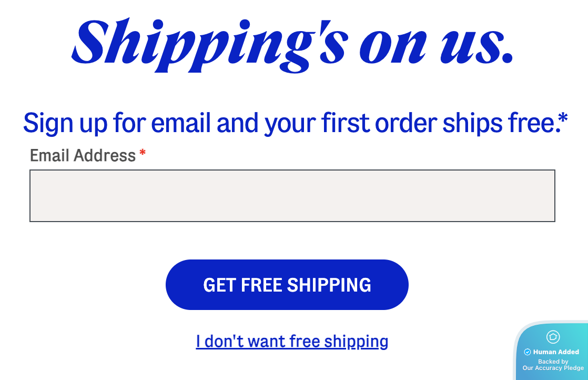Click the circled house icon in badge
Image resolution: width=588 pixels, height=380 pixels.
click(553, 337)
